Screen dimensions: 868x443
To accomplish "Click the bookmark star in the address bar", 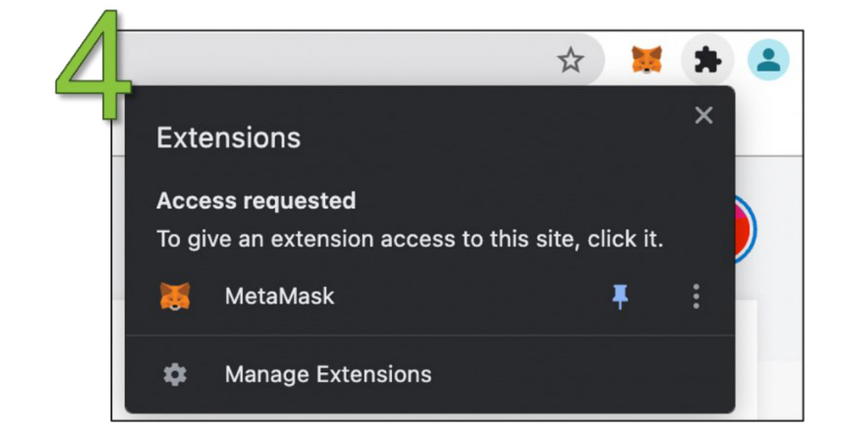I will 571,61.
